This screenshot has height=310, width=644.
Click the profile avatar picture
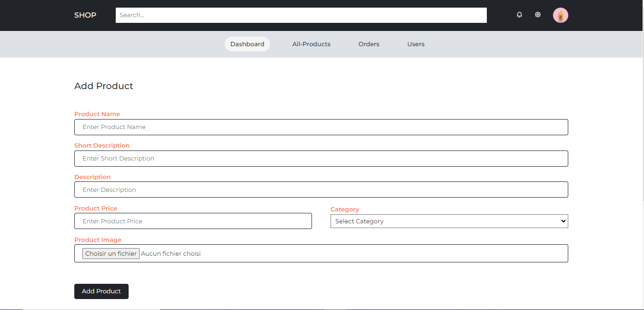561,15
